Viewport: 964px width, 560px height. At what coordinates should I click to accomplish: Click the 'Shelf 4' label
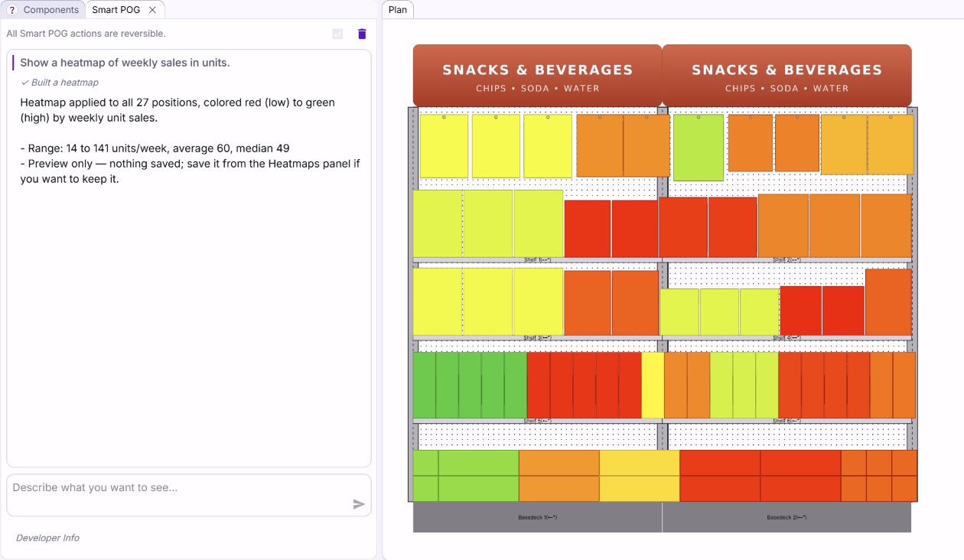[x=787, y=338]
